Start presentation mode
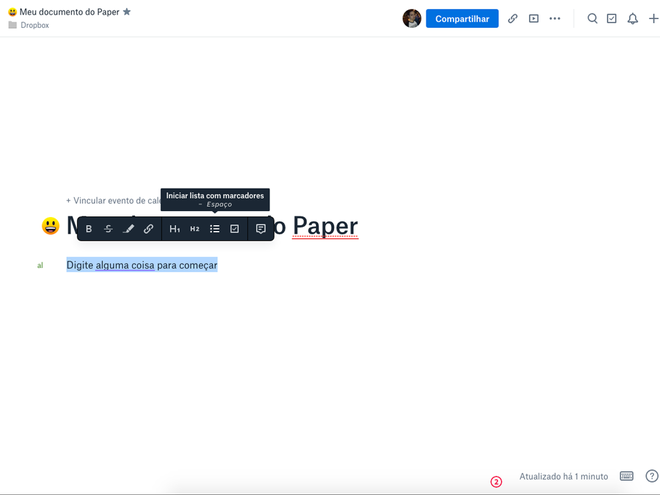Viewport: 660px width, 495px height. pyautogui.click(x=534, y=19)
